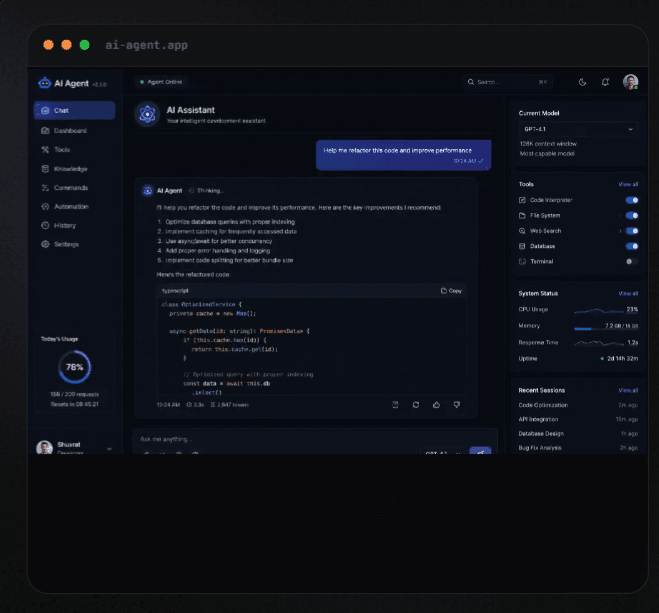Toggle Code Interpreter off
The height and width of the screenshot is (613, 659).
coord(632,200)
